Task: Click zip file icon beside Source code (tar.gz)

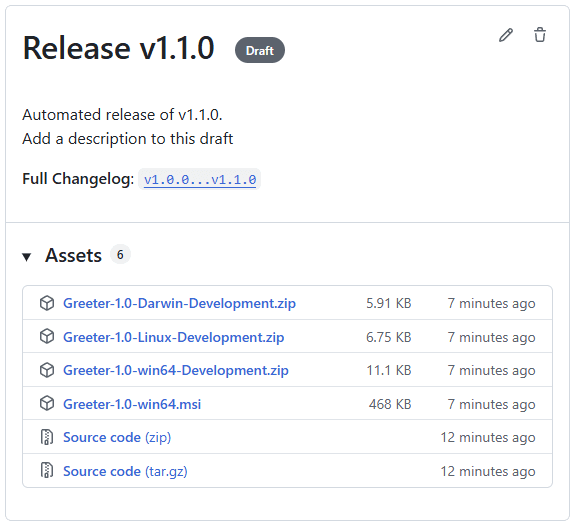Action: (x=46, y=470)
